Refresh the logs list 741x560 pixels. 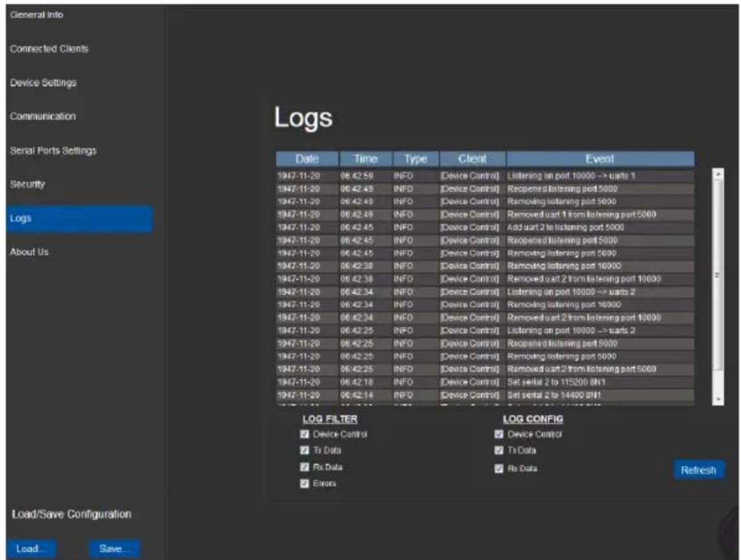tap(699, 470)
